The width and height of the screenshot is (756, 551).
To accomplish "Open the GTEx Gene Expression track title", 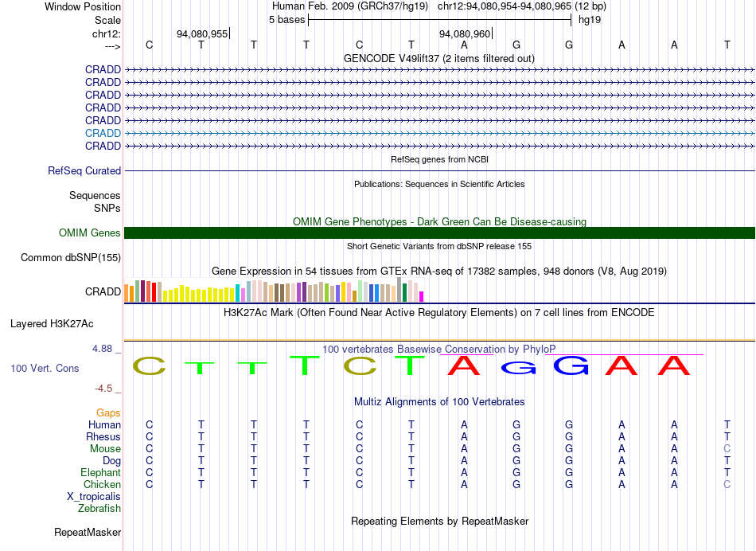I will (439, 272).
